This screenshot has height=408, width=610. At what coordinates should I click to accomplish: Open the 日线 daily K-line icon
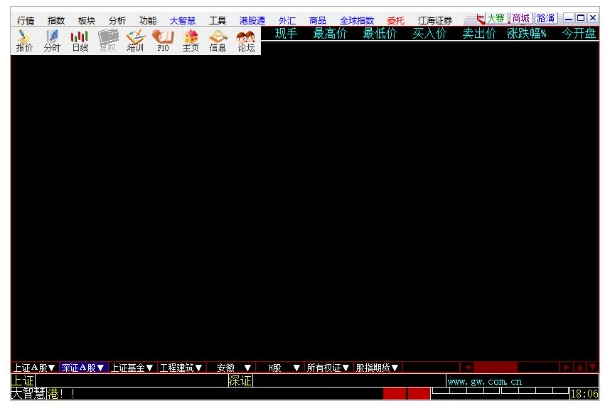tap(80, 41)
